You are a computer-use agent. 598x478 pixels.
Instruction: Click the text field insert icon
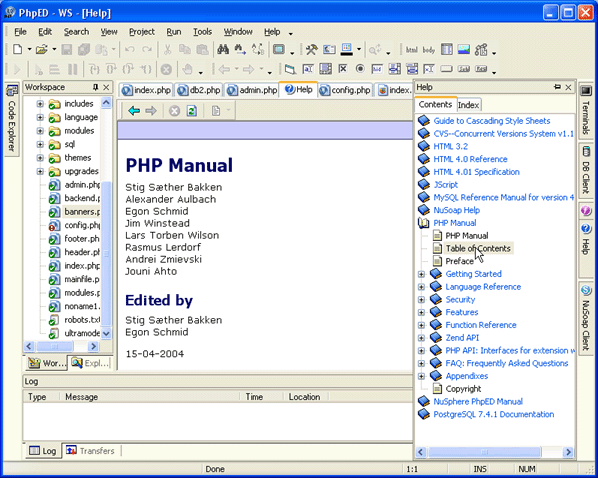[x=308, y=69]
